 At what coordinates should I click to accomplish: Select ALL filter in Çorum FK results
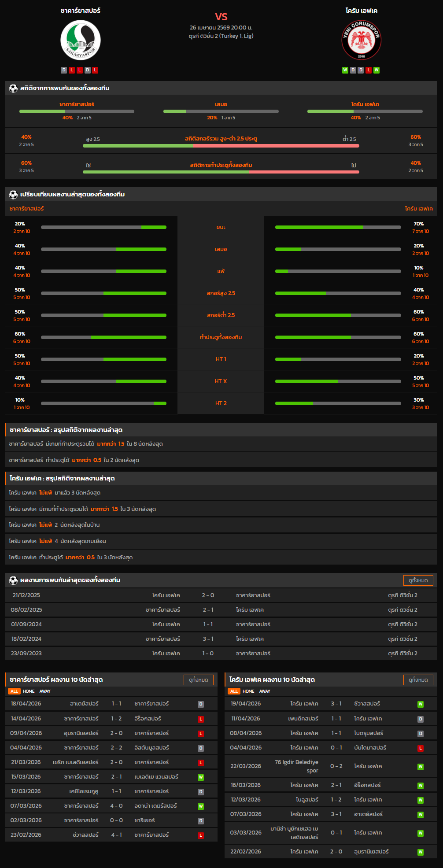point(234,691)
